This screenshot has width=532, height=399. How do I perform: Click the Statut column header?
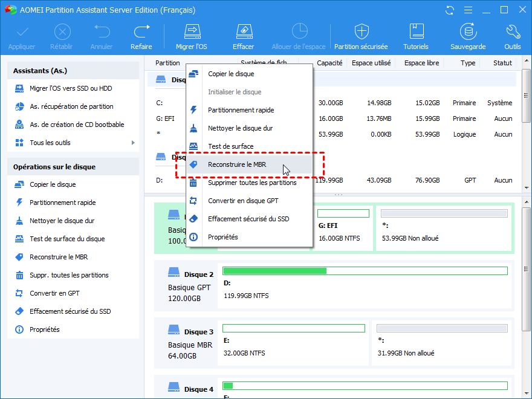502,63
